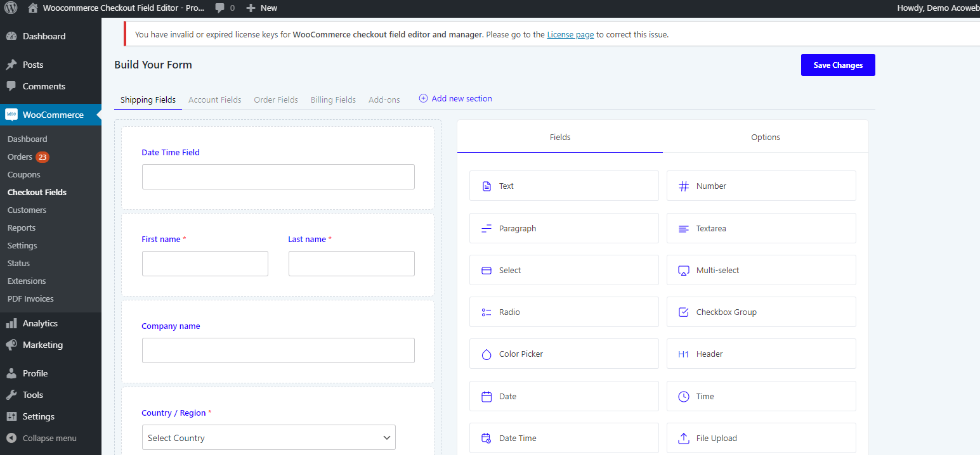The height and width of the screenshot is (455, 980).
Task: Switch to the Shipping Fields tab
Action: coord(148,100)
